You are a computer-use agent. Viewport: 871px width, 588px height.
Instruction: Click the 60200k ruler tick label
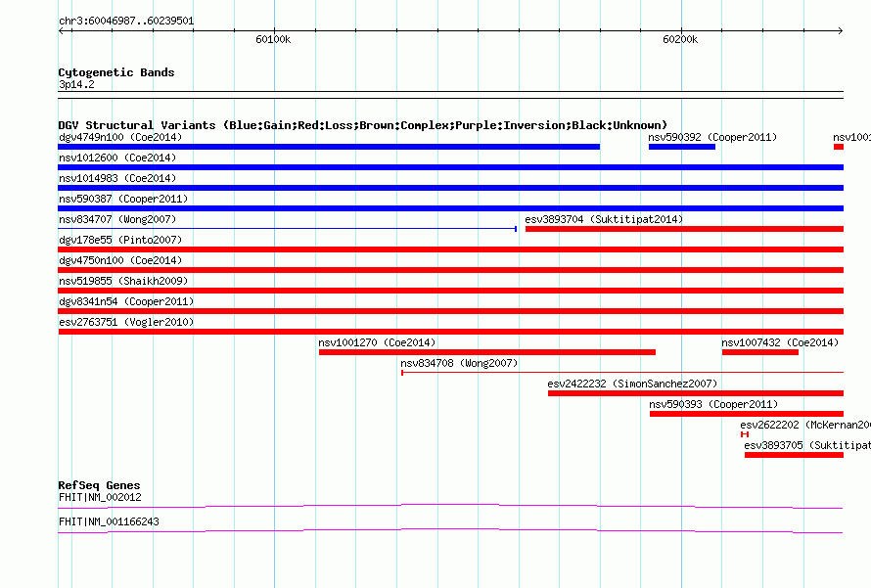680,39
